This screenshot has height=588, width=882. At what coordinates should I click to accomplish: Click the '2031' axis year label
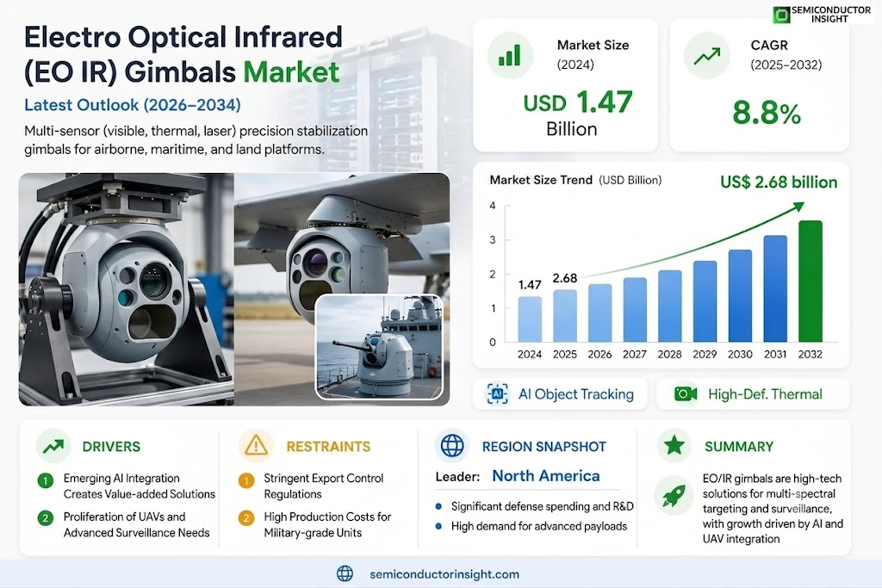pyautogui.click(x=775, y=354)
